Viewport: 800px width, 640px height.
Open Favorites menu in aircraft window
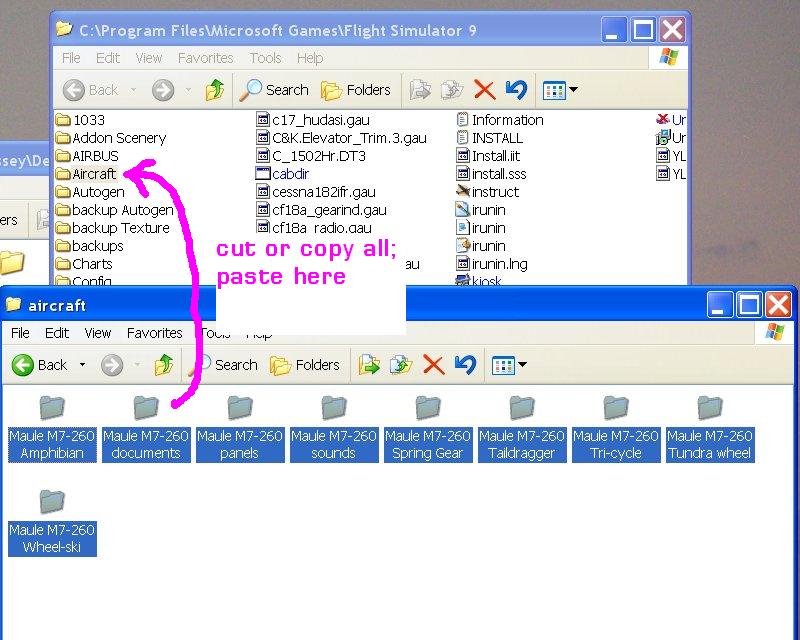pos(155,333)
